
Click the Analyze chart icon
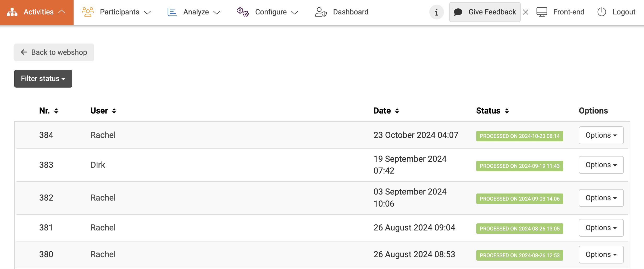(x=172, y=12)
